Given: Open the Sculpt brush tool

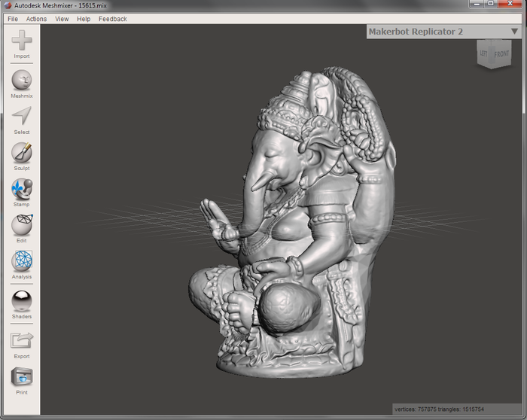Looking at the screenshot, I should click(21, 153).
